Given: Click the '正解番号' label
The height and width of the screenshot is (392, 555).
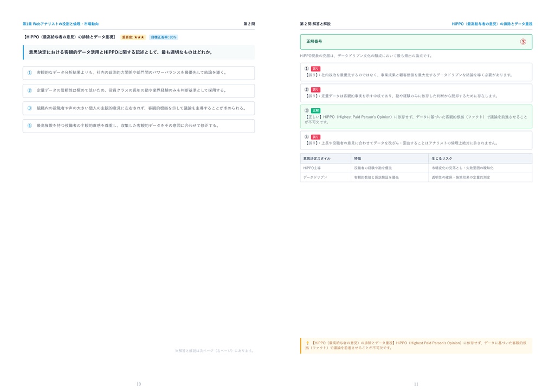Looking at the screenshot, I should 314,41.
